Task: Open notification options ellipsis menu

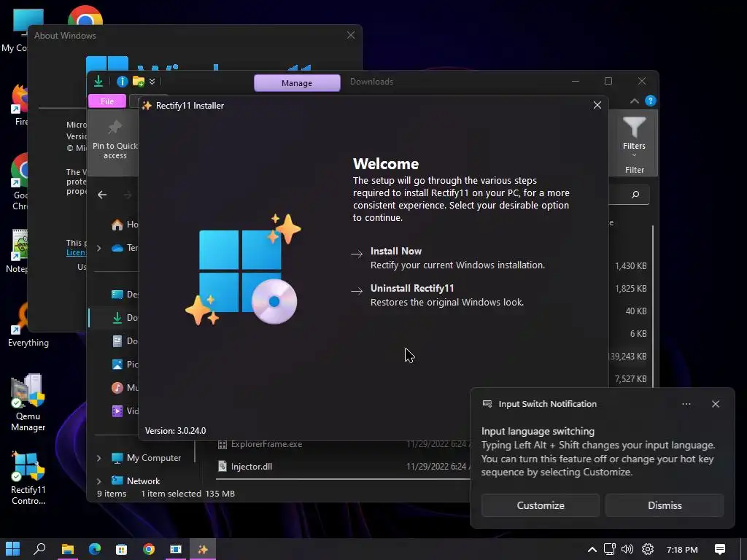Action: click(686, 404)
